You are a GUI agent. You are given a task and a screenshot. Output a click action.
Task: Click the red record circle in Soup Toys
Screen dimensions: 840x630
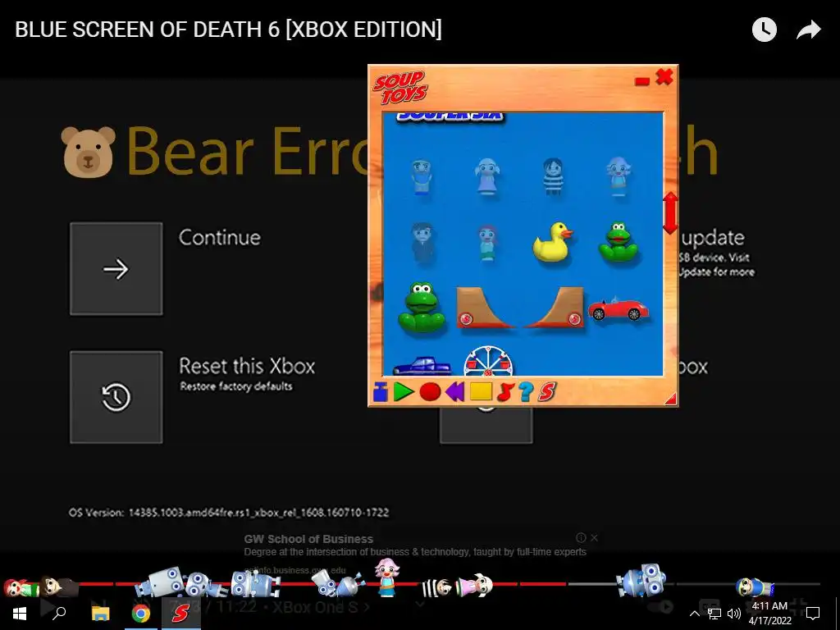430,392
